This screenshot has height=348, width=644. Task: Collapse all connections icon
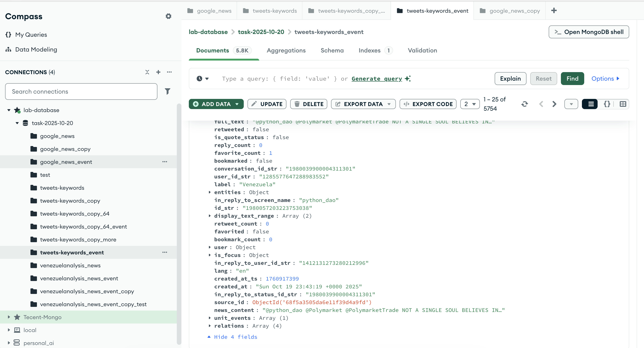pyautogui.click(x=147, y=72)
